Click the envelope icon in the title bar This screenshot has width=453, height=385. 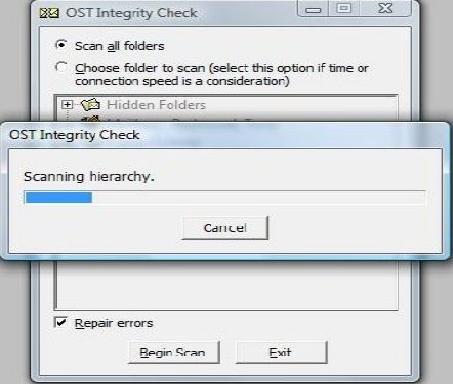tap(49, 13)
